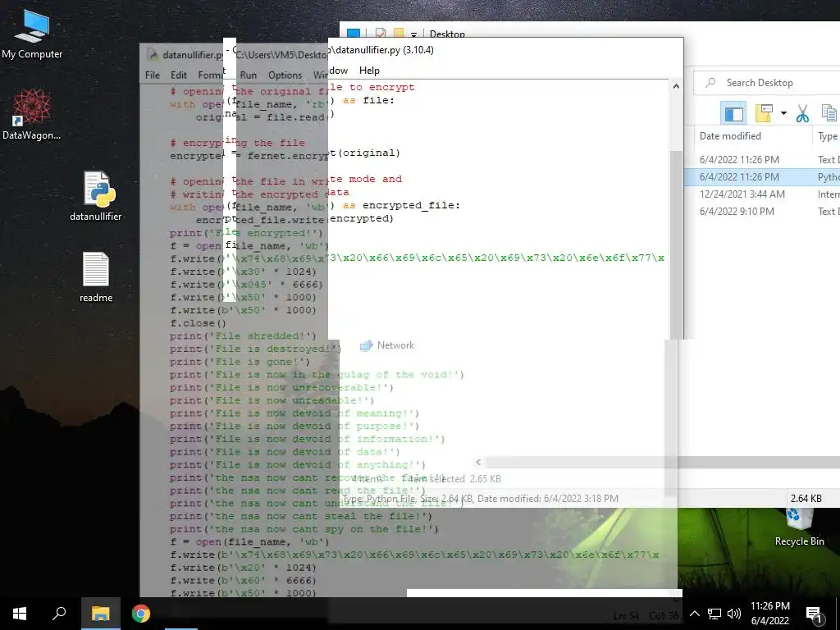Sort by the Date modified column header

[729, 136]
